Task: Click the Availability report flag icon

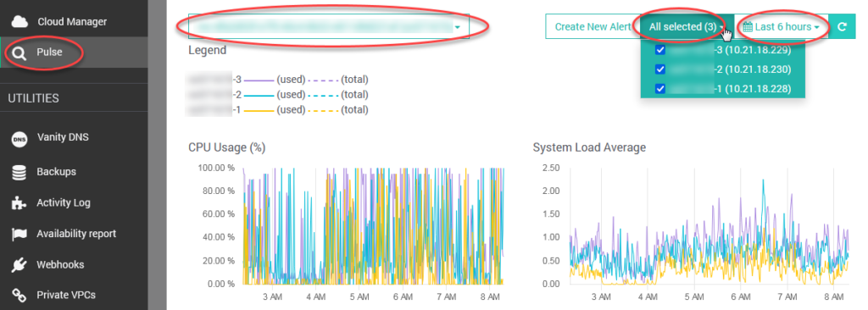Action: (19, 235)
